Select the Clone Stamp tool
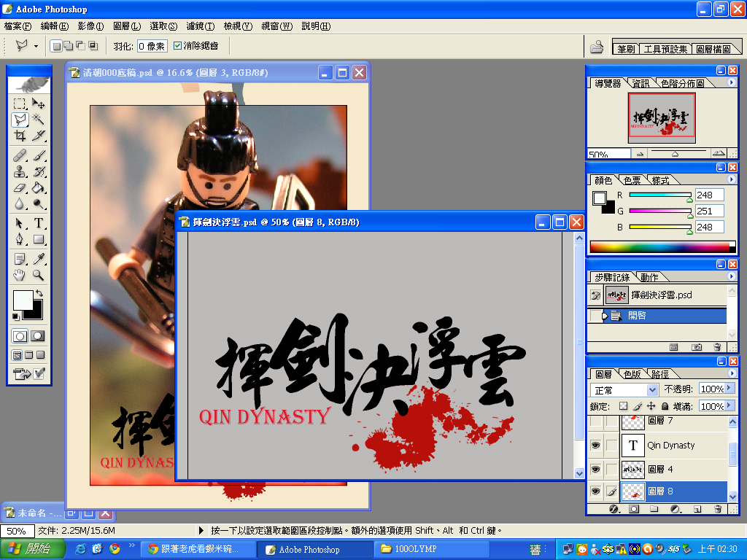Viewport: 747px width, 560px height. (20, 171)
